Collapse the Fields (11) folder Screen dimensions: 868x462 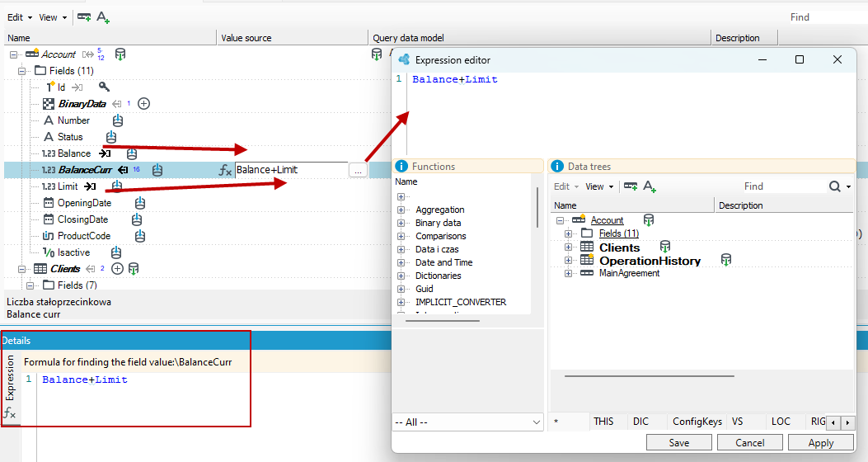pos(21,71)
